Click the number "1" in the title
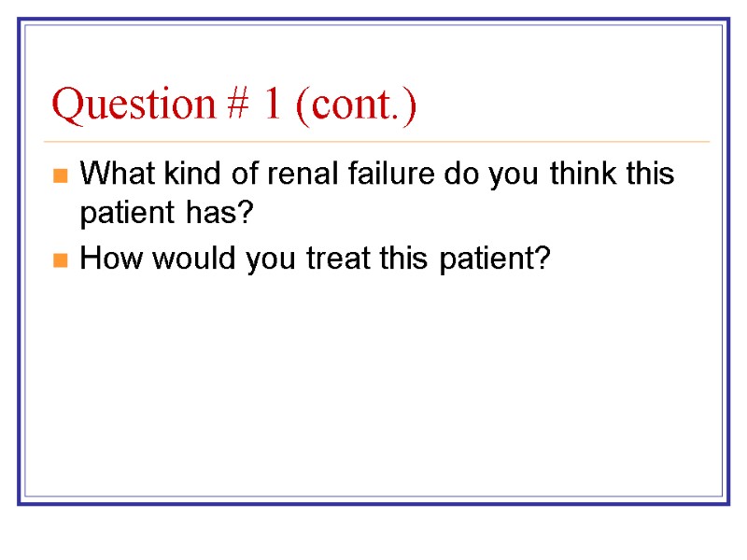This screenshot has width=747, height=560. coord(273,105)
